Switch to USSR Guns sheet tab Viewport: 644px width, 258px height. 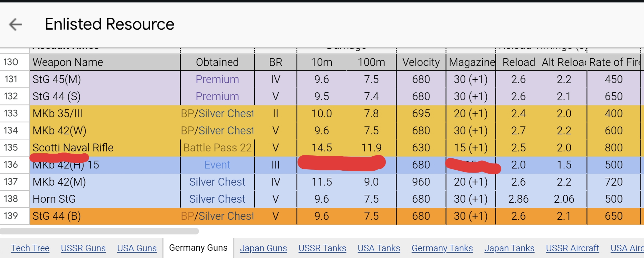(83, 248)
